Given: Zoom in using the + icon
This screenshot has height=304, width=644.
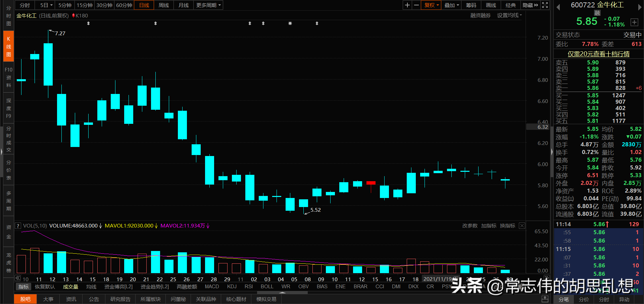Looking at the screenshot, I should [x=407, y=5].
